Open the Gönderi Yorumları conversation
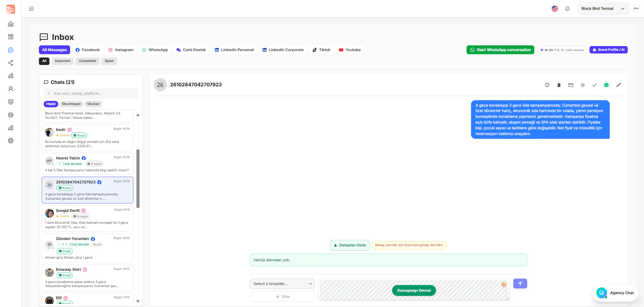Screen dimensions: 644x307 click(x=87, y=248)
